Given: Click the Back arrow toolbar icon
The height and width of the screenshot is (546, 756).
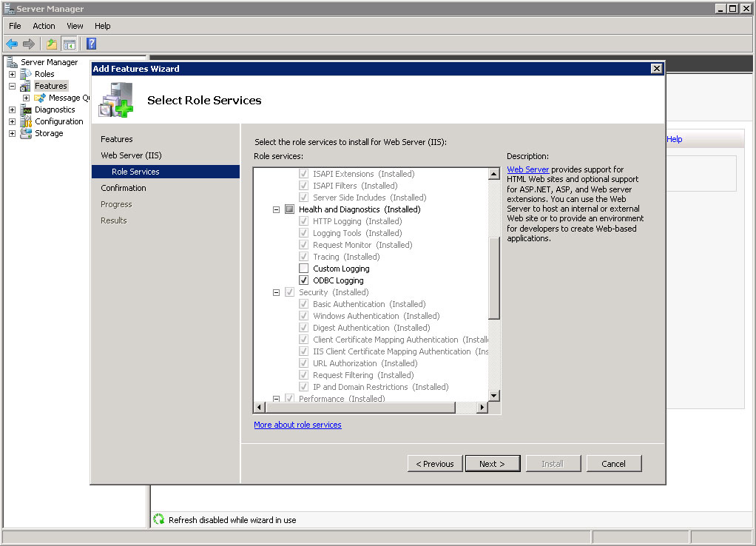Looking at the screenshot, I should (x=12, y=44).
